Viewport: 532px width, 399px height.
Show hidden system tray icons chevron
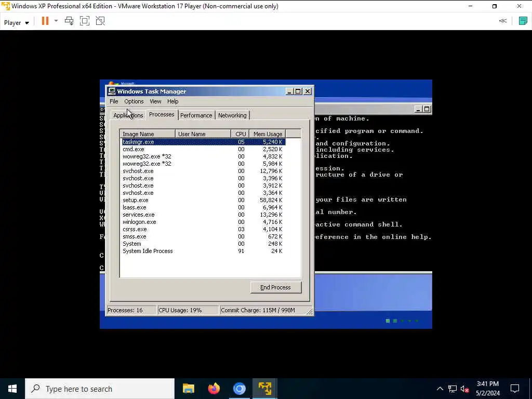[x=440, y=389]
